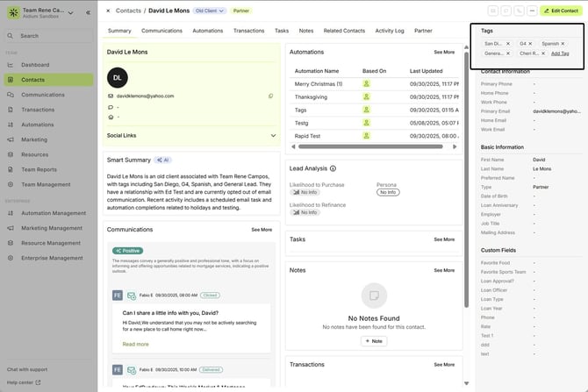
Task: Copy the email address with the copy icon
Action: click(x=270, y=96)
